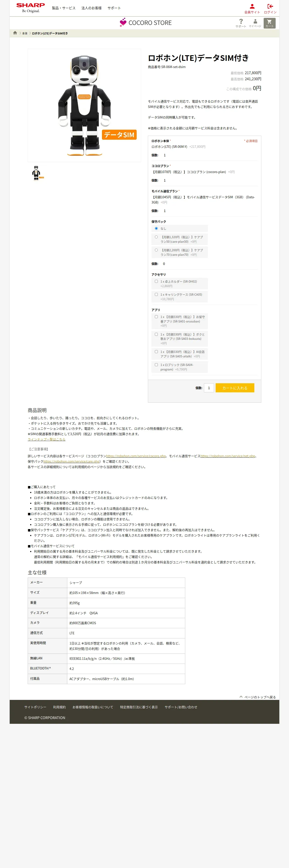Open 法人のお客様 menu
This screenshot has width=289, height=868.
pyautogui.click(x=92, y=8)
